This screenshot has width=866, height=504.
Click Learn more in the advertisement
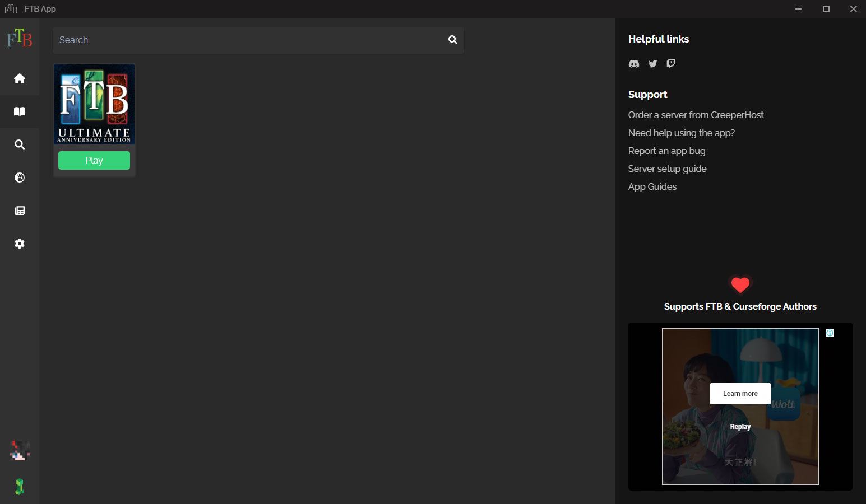(x=740, y=394)
